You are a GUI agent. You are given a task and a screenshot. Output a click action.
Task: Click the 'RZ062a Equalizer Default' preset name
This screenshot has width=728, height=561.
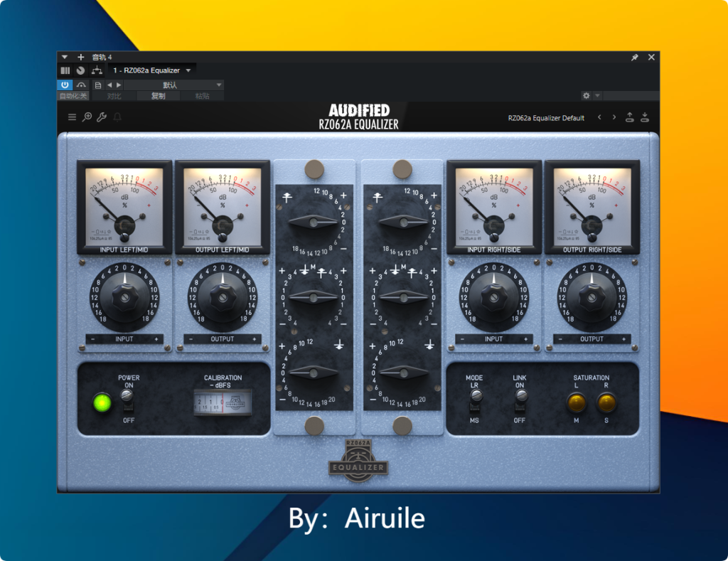(546, 118)
